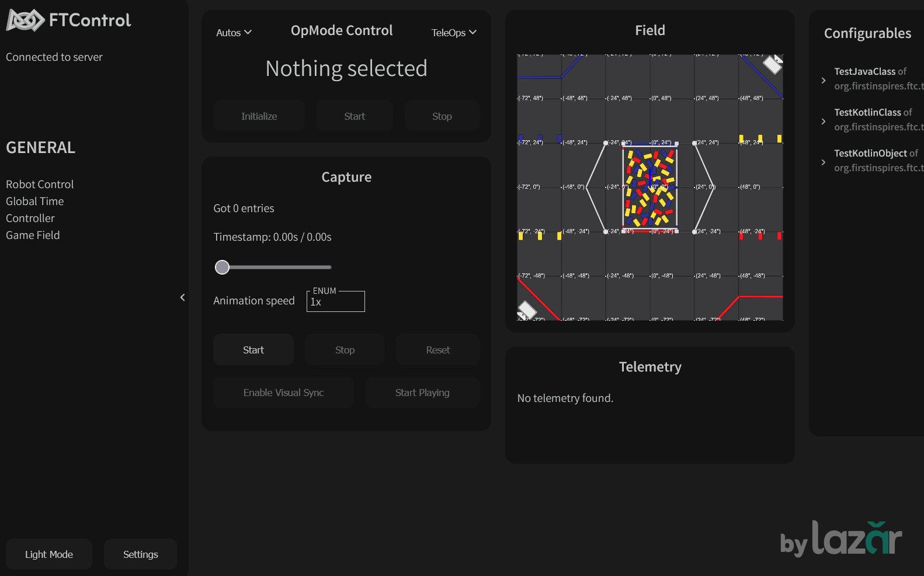Click the sample pile at field center

pos(650,187)
